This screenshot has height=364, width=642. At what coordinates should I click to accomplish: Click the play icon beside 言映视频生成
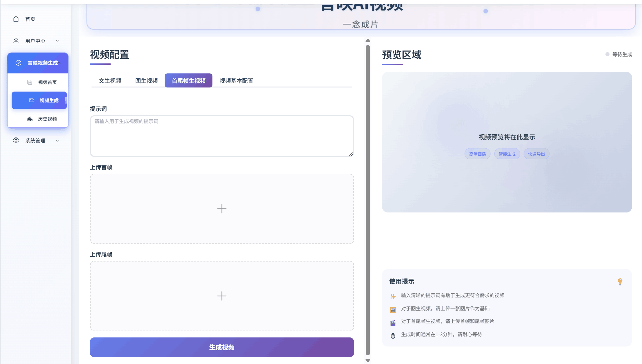tap(18, 63)
